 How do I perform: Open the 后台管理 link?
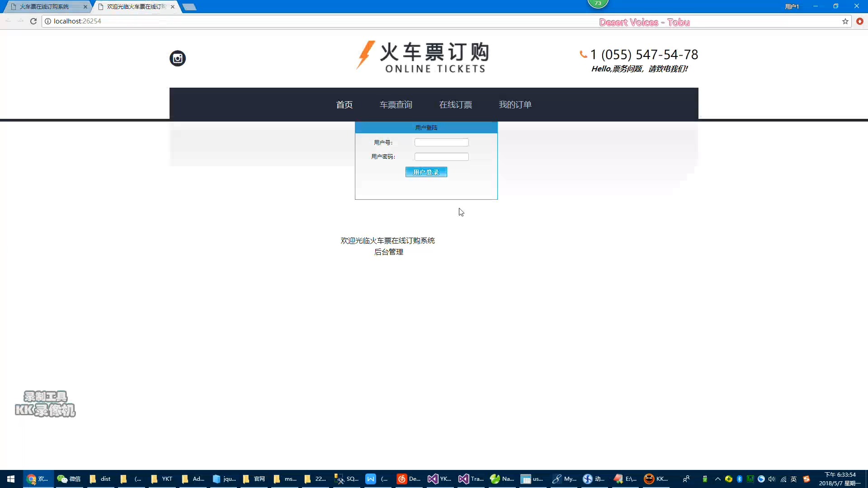[389, 252]
